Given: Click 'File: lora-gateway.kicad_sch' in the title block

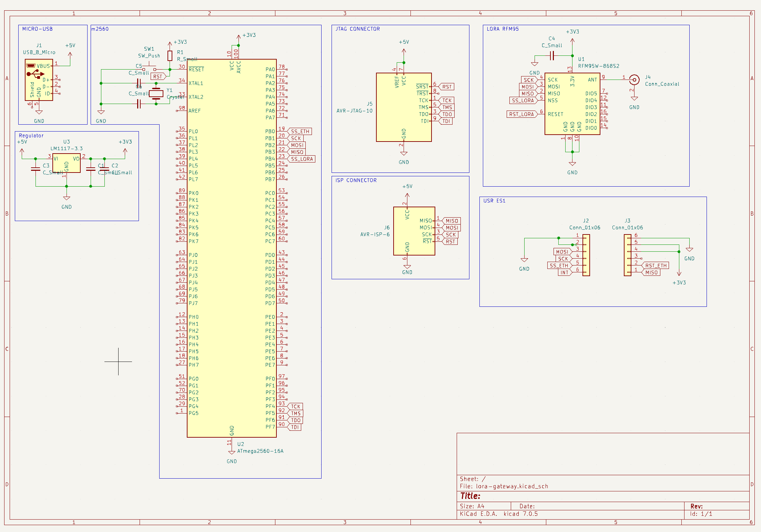Looking at the screenshot, I should (x=504, y=486).
